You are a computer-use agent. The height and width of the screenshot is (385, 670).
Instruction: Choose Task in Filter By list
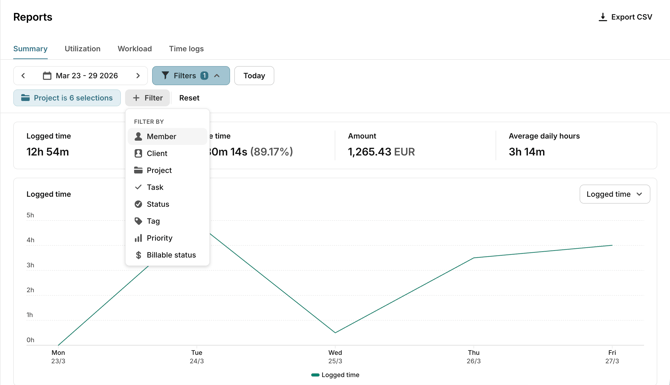pyautogui.click(x=168, y=187)
